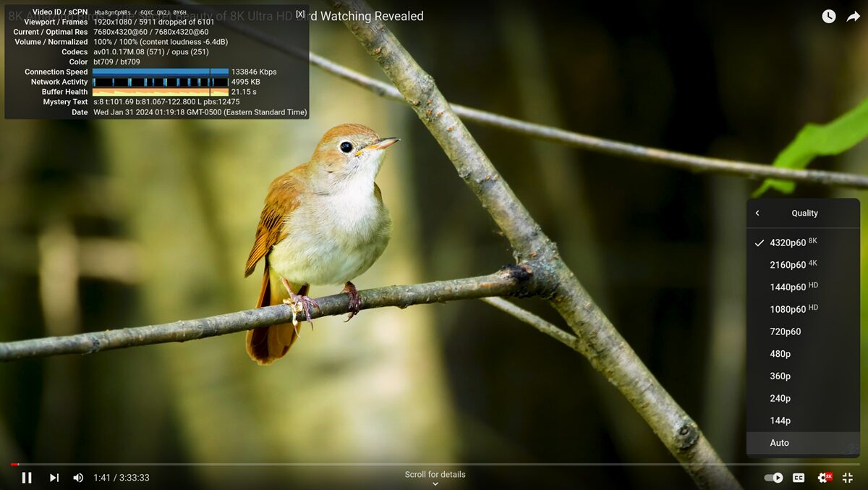Turn on closed captions

(x=799, y=478)
